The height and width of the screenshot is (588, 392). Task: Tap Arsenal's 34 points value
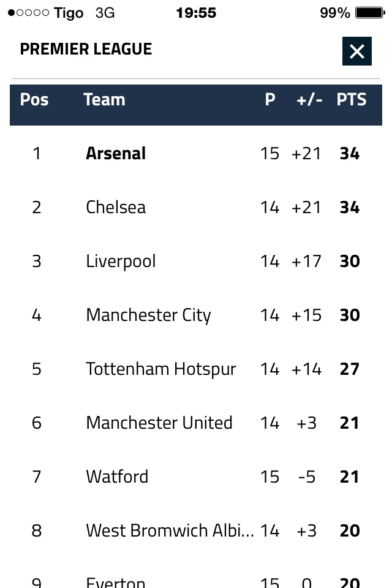click(x=350, y=153)
